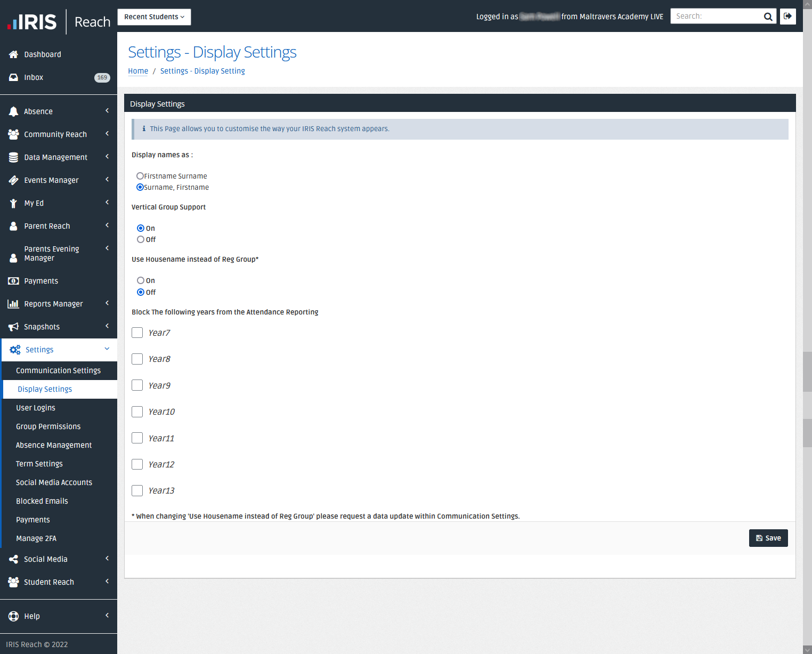Check the Year7 attendance blocking checkbox
This screenshot has width=812, height=654.
click(x=137, y=332)
